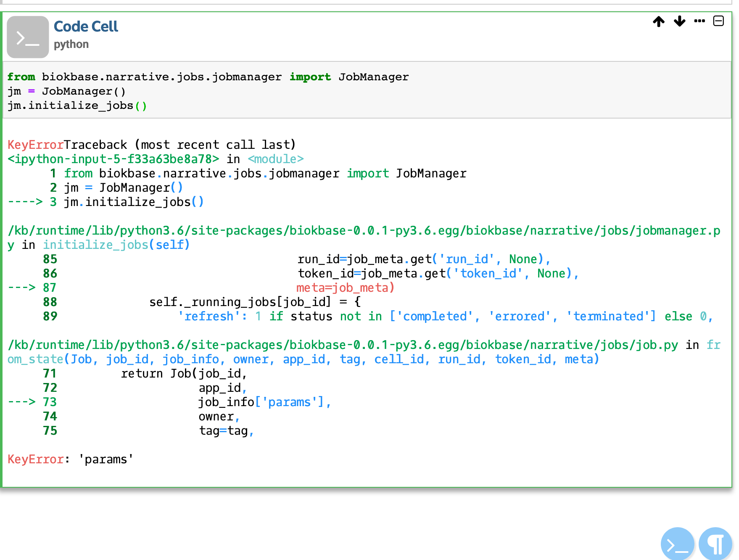739x560 pixels.
Task: Open the ellipsis more-actions menu
Action: click(x=699, y=21)
